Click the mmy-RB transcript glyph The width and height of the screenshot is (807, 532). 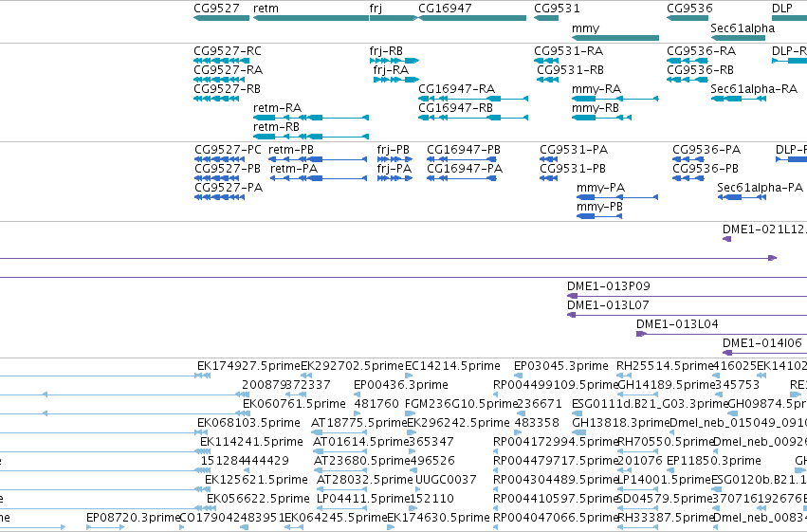(x=601, y=118)
